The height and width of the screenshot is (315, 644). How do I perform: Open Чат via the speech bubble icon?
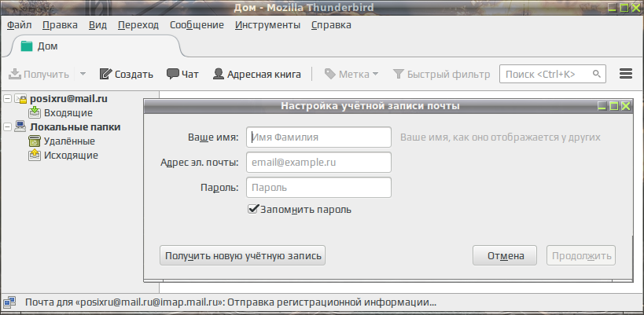172,75
